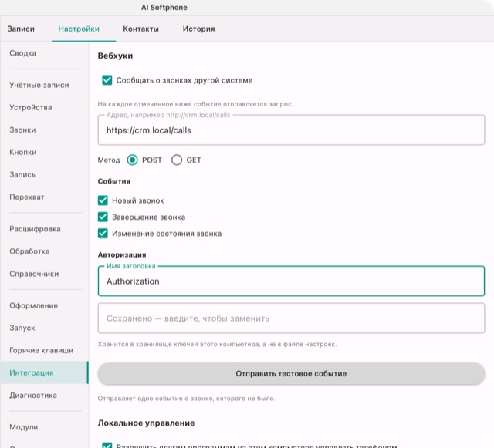
Task: Go to Запуск section
Action: [44, 328]
